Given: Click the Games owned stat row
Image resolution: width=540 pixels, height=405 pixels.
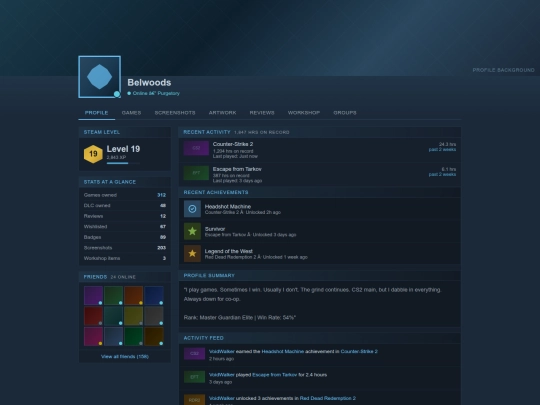Looking at the screenshot, I should (125, 195).
